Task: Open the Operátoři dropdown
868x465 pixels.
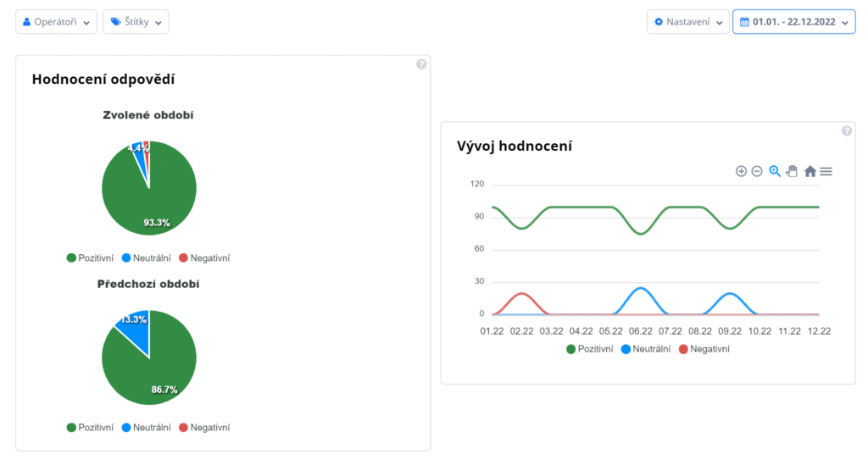Action: coord(56,22)
